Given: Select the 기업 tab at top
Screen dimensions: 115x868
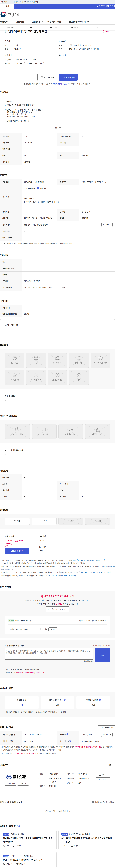Looking at the screenshot, I should 22,6.
